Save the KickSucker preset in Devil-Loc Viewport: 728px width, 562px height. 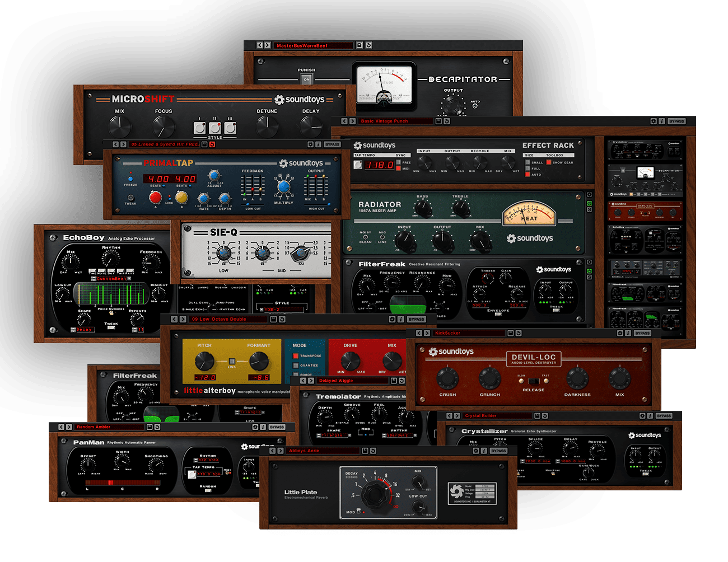point(511,333)
